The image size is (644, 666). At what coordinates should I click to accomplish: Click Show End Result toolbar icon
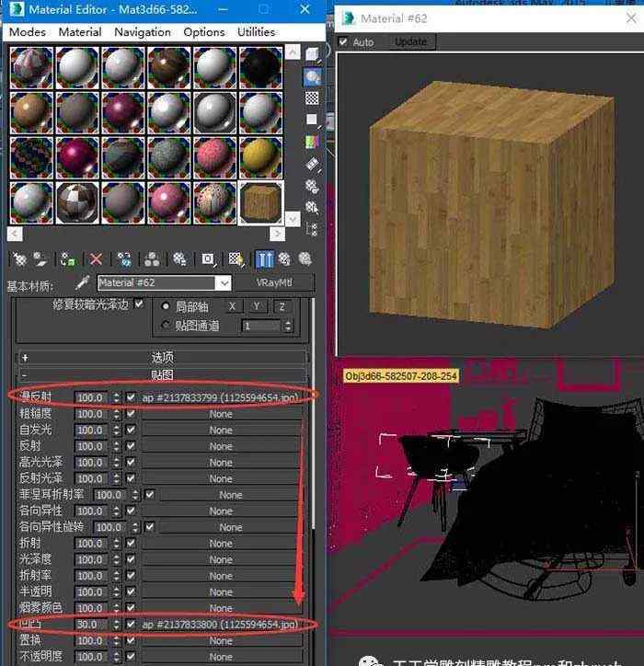pyautogui.click(x=264, y=259)
